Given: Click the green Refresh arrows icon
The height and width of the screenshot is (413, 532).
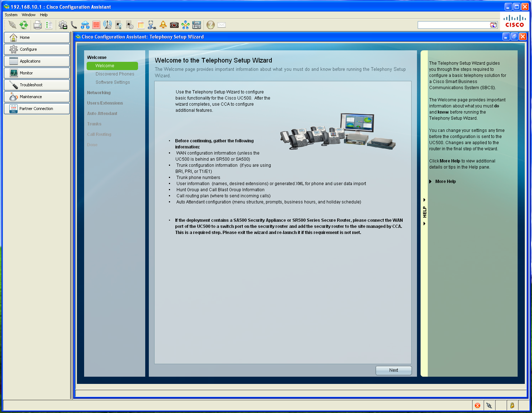Looking at the screenshot, I should click(24, 25).
